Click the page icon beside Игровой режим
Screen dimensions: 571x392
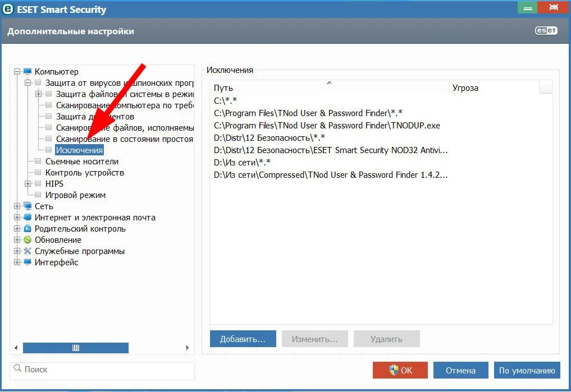pos(38,195)
